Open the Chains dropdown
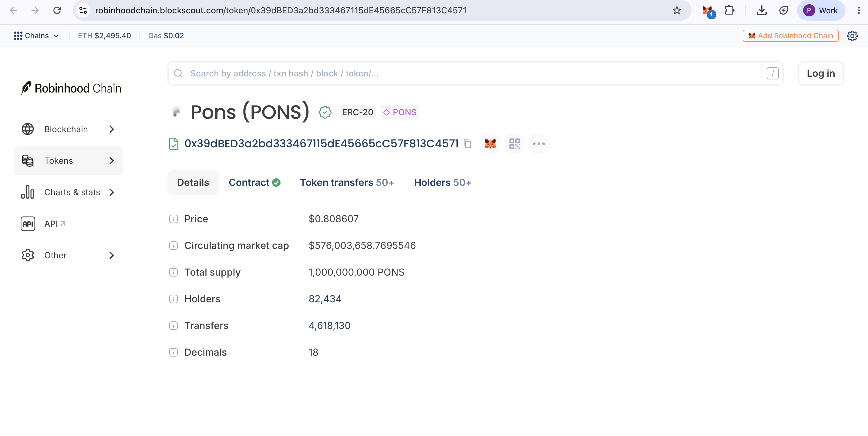 pyautogui.click(x=36, y=36)
